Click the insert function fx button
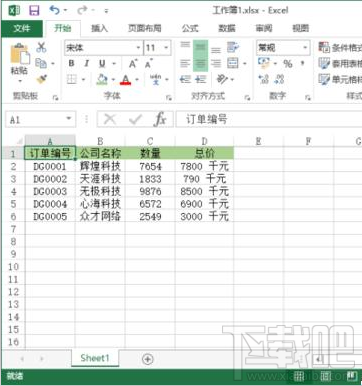The image size is (362, 386). tap(160, 119)
